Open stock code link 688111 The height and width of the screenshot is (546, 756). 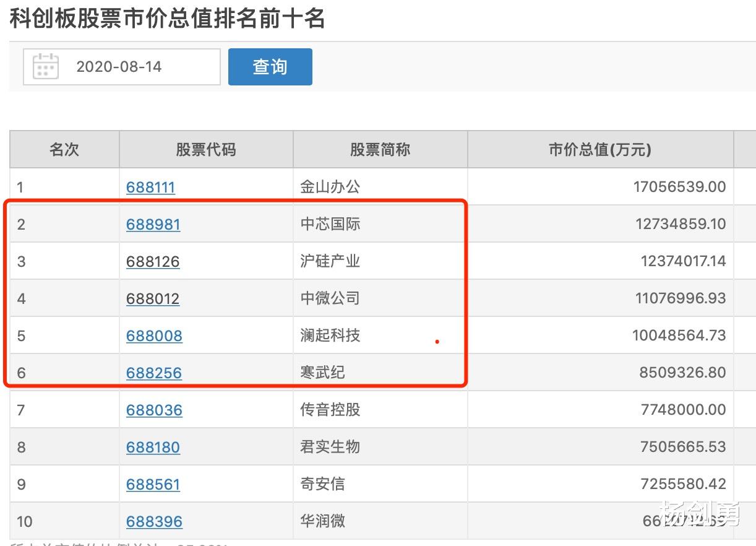[150, 187]
